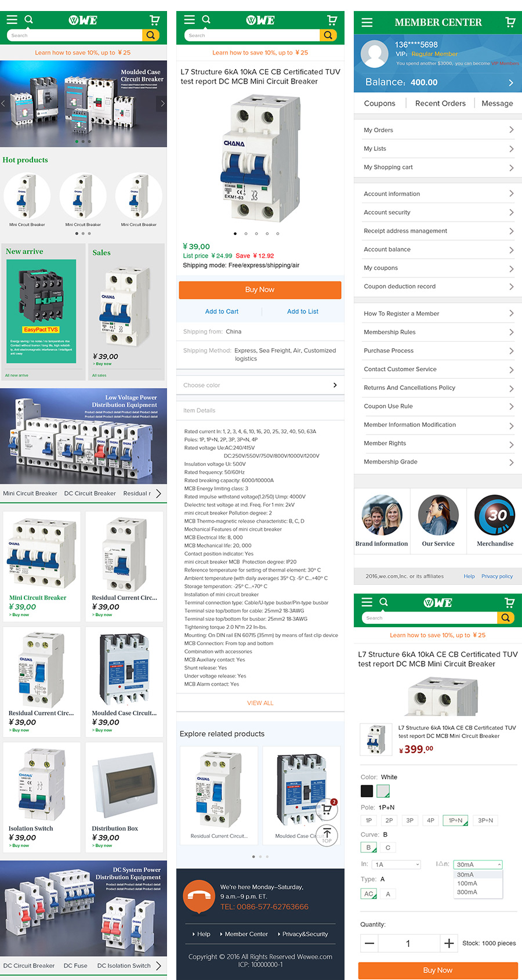Switch to the Recent Orders tab

440,103
